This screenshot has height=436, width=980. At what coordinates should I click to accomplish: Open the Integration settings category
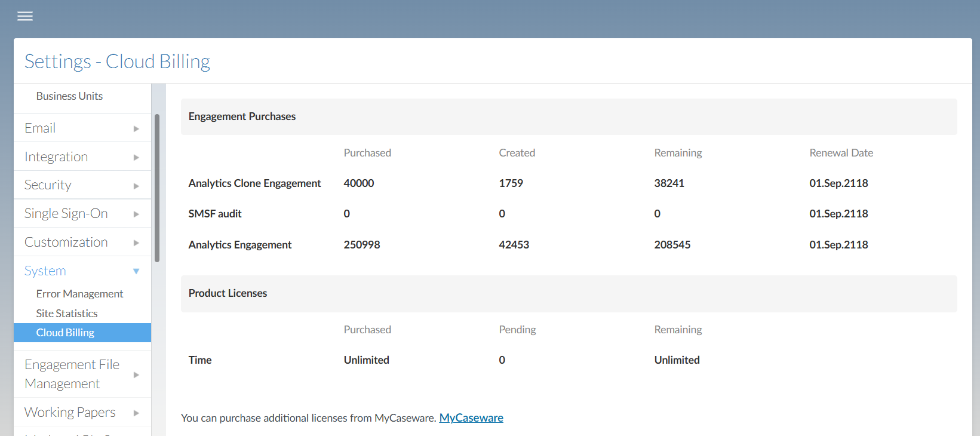point(56,156)
